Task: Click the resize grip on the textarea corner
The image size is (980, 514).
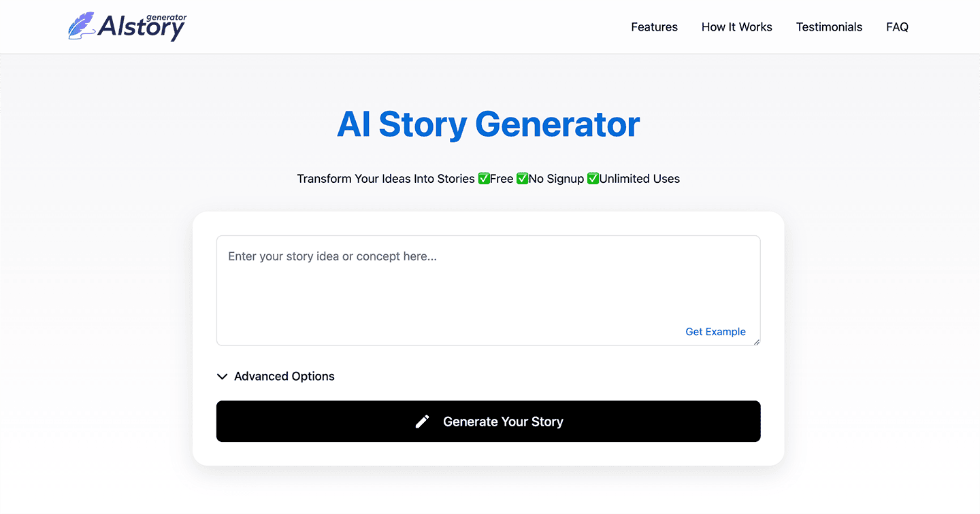Action: [756, 342]
